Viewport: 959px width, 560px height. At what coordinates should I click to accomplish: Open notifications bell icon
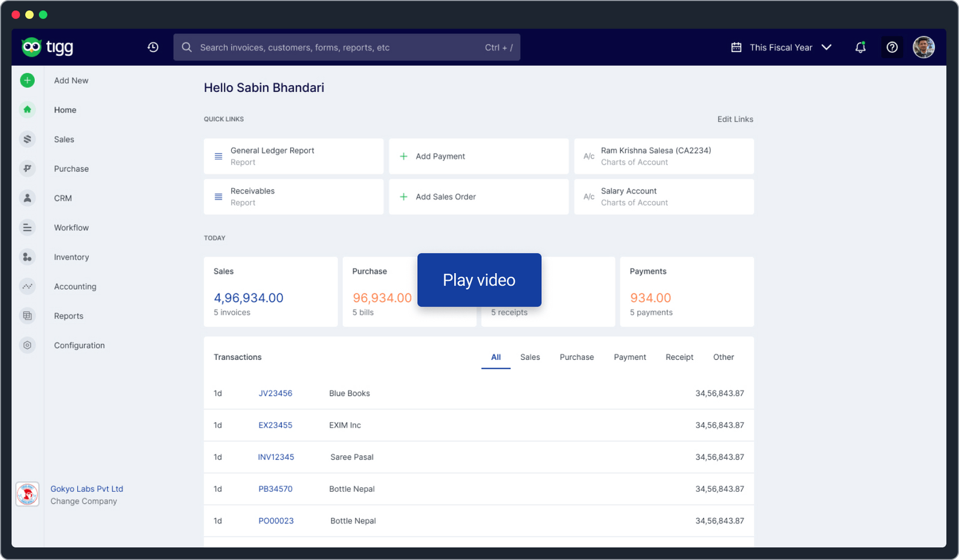click(x=860, y=47)
